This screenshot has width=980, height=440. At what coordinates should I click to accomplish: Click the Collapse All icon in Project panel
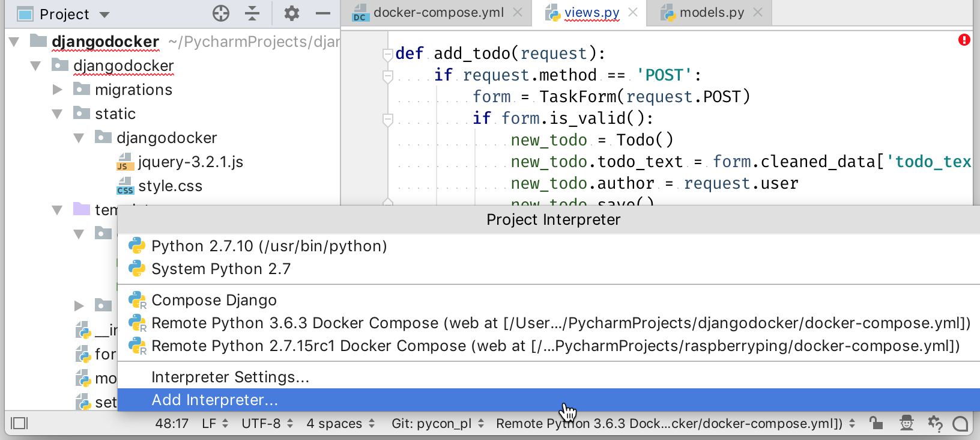[252, 13]
